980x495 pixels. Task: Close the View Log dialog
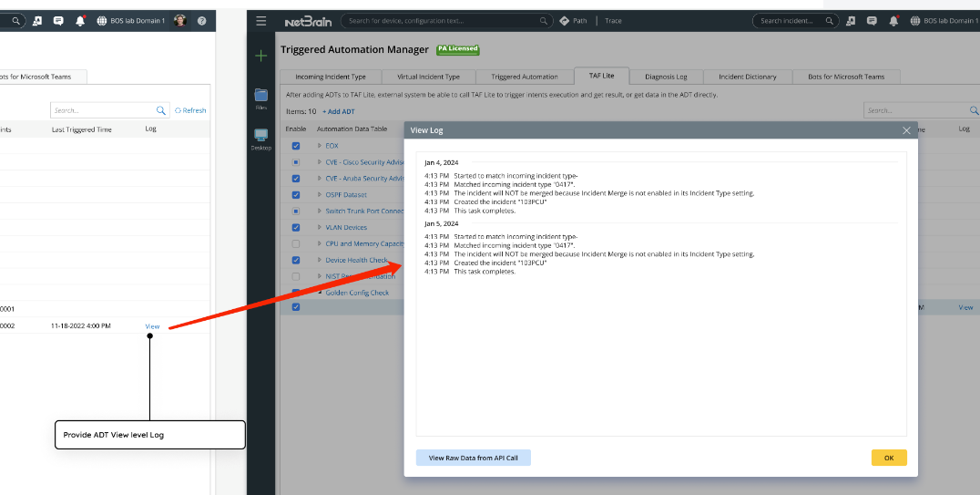906,130
